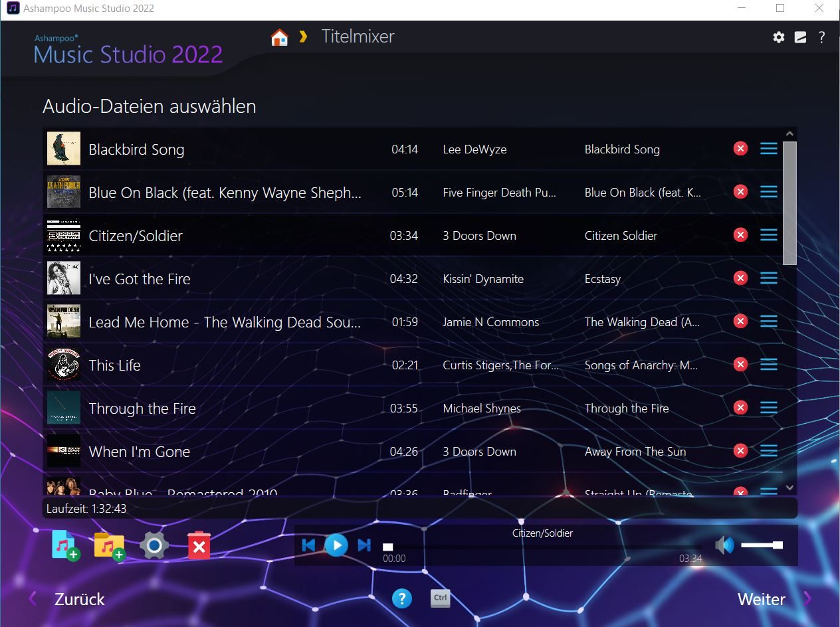Select I've Got the Fire album cover
Image resolution: width=840 pixels, height=627 pixels.
64,278
